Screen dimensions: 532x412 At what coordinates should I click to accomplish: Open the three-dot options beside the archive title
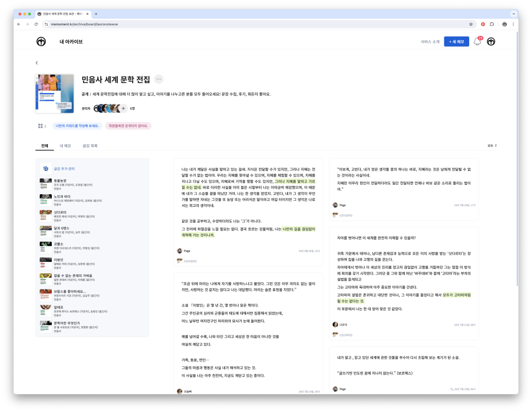[x=159, y=79]
